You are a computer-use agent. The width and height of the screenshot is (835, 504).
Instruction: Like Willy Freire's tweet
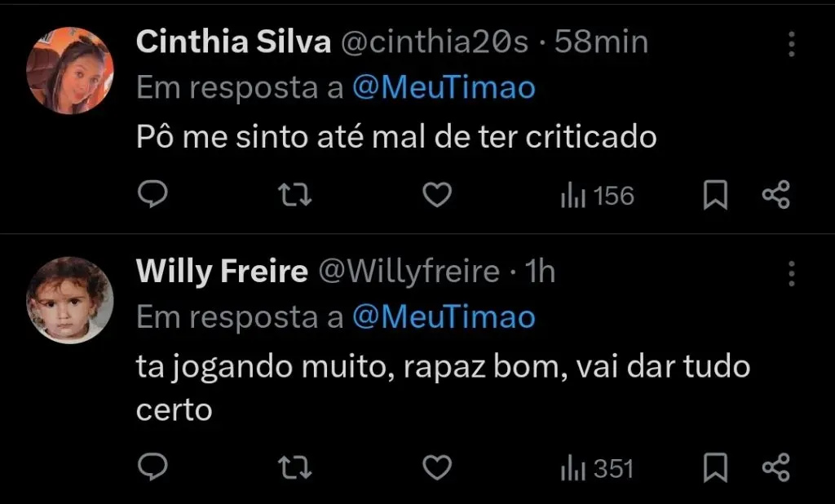(x=439, y=467)
